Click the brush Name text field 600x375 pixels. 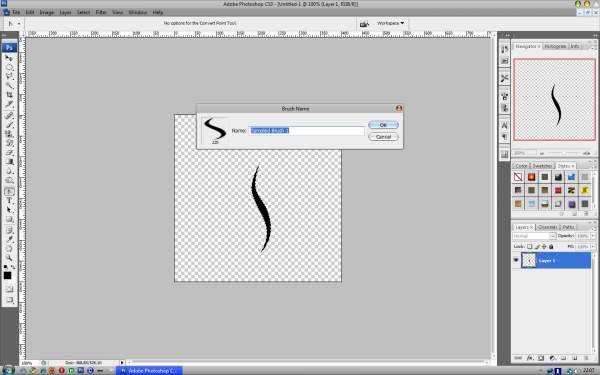[x=307, y=130]
